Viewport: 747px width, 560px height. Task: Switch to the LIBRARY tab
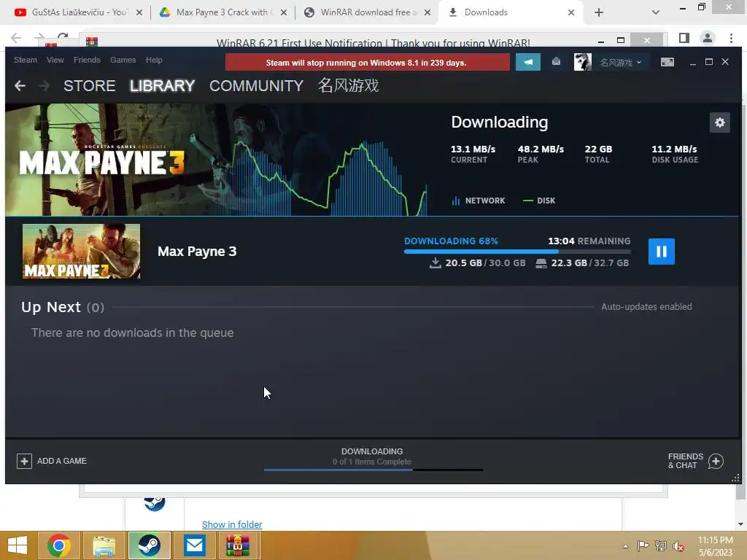(x=162, y=86)
